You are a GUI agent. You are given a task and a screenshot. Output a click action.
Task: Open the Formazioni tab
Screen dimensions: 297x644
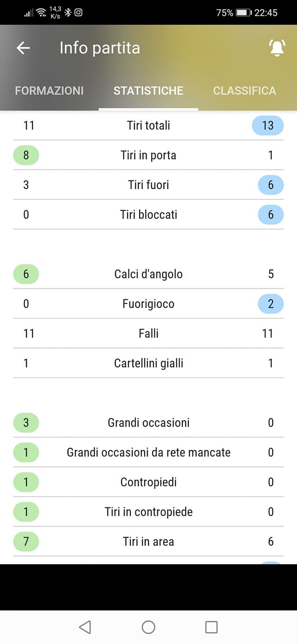click(49, 91)
